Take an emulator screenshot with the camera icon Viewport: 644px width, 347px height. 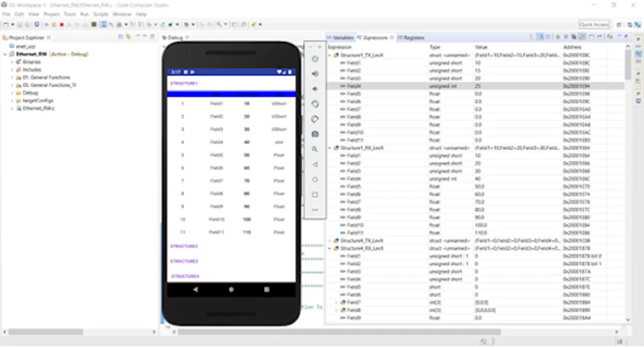click(x=315, y=134)
